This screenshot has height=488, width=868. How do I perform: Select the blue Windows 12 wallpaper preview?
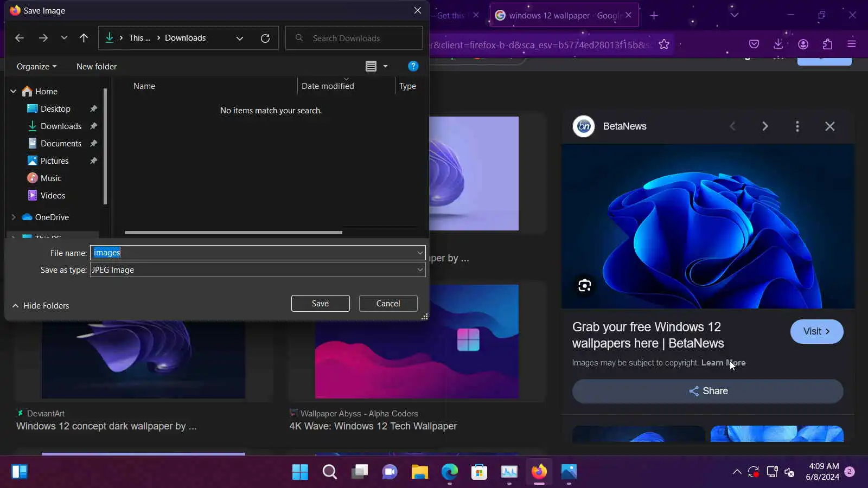[x=708, y=226]
